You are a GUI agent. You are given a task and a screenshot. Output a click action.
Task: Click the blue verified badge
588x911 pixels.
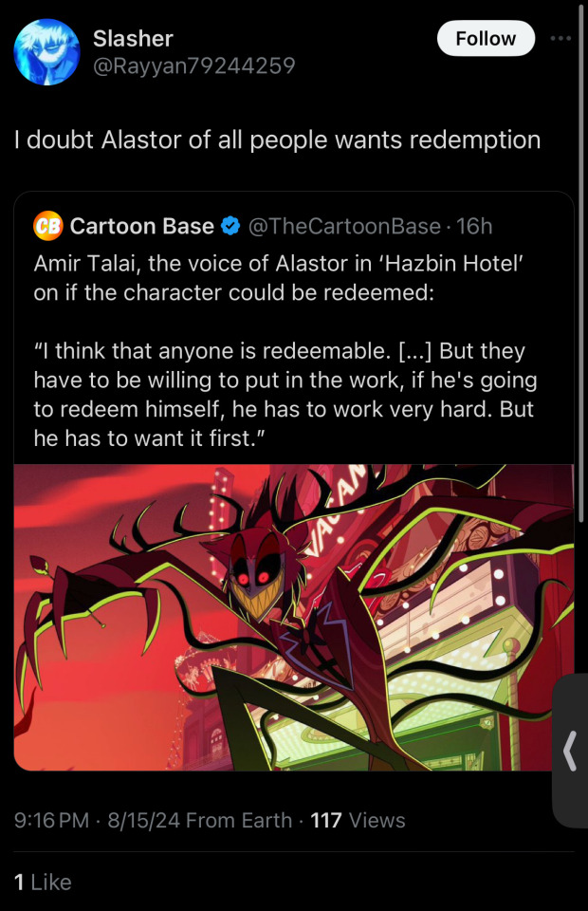(x=231, y=226)
